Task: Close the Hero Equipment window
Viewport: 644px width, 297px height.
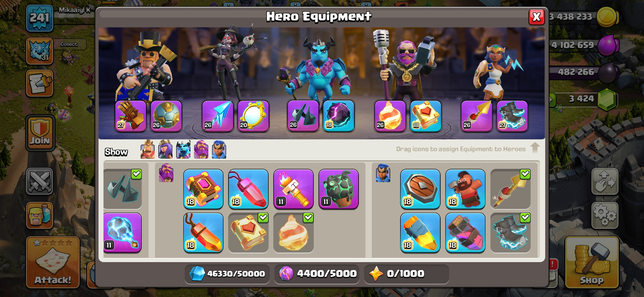Action: pyautogui.click(x=536, y=17)
